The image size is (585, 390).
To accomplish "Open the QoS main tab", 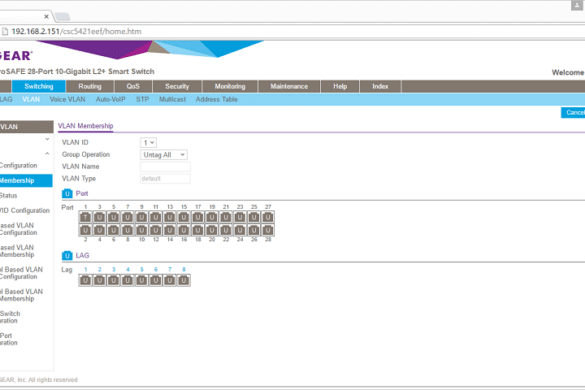I will pos(133,86).
